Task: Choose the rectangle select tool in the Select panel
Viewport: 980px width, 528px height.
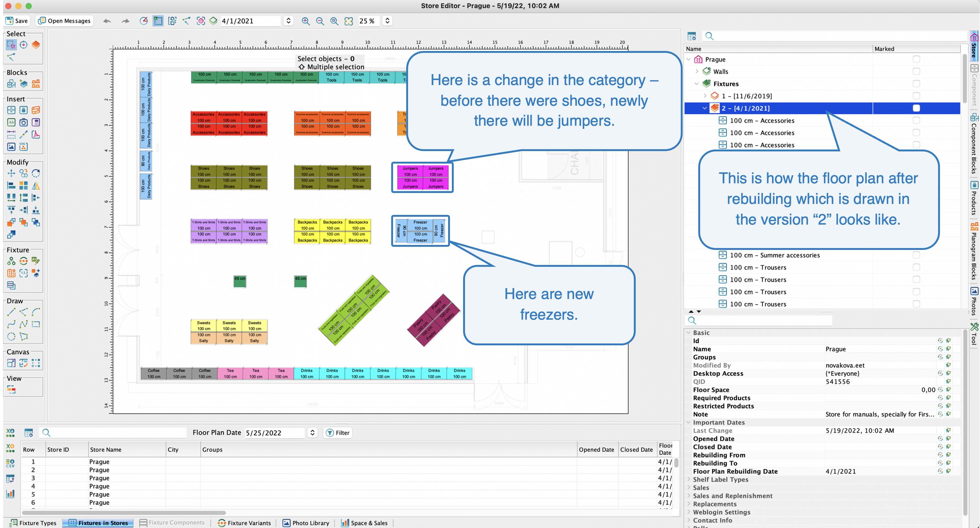Action: [x=11, y=45]
